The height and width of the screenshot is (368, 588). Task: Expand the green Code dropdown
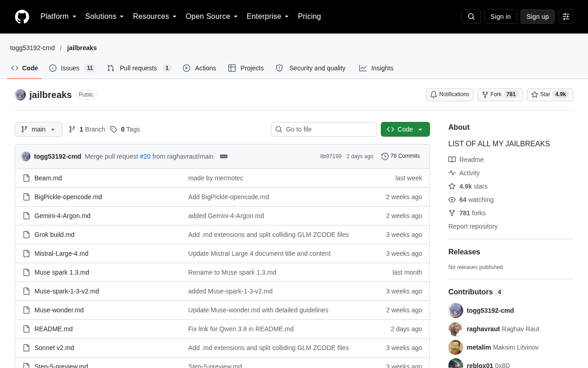click(x=405, y=129)
